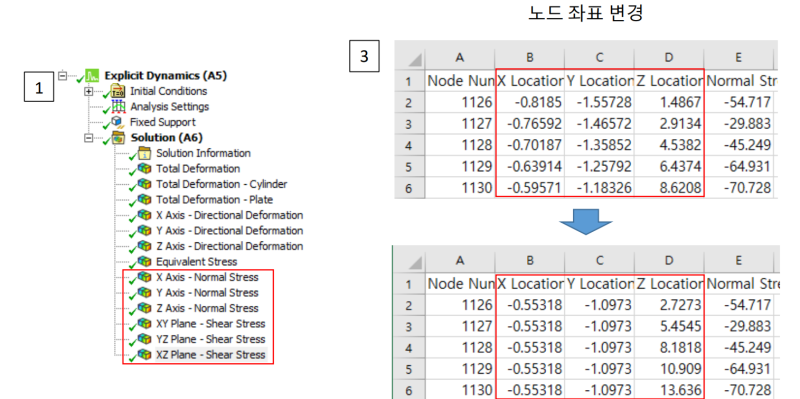Click cell with value 2.9134
Viewport: 800px width, 399px height.
(x=669, y=124)
